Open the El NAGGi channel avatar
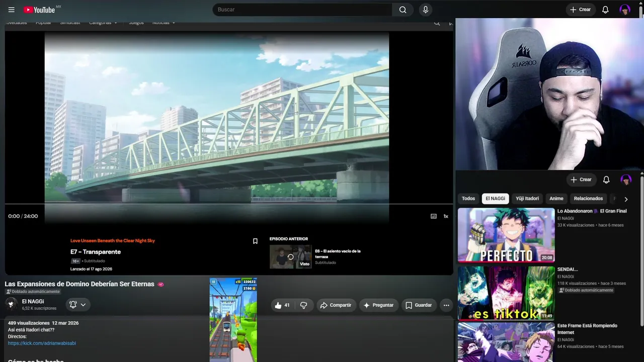 point(11,304)
